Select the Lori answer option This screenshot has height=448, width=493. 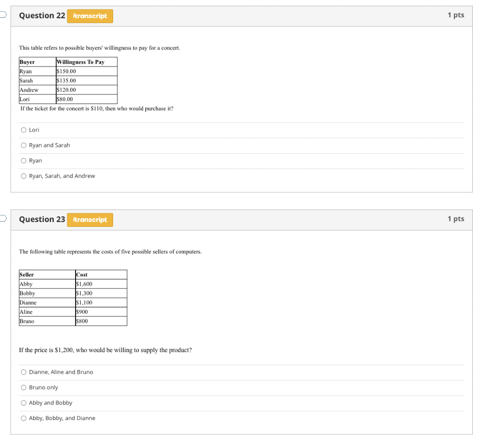24,130
